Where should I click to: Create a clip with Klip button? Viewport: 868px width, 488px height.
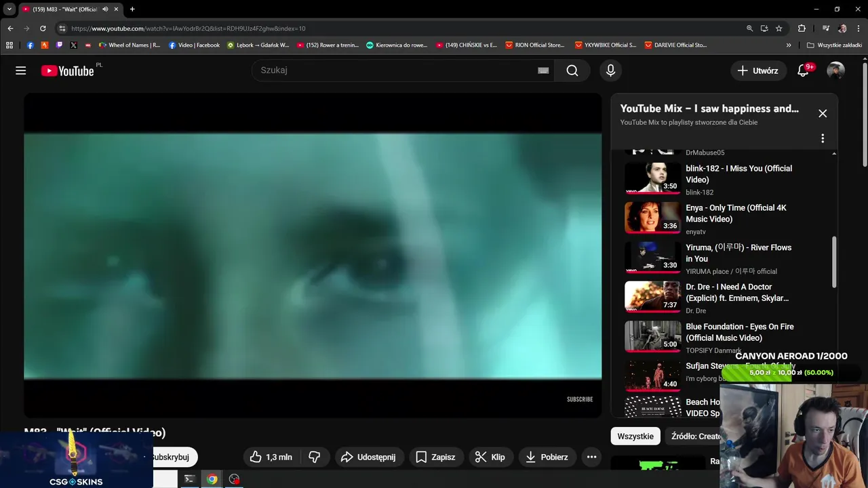point(490,457)
